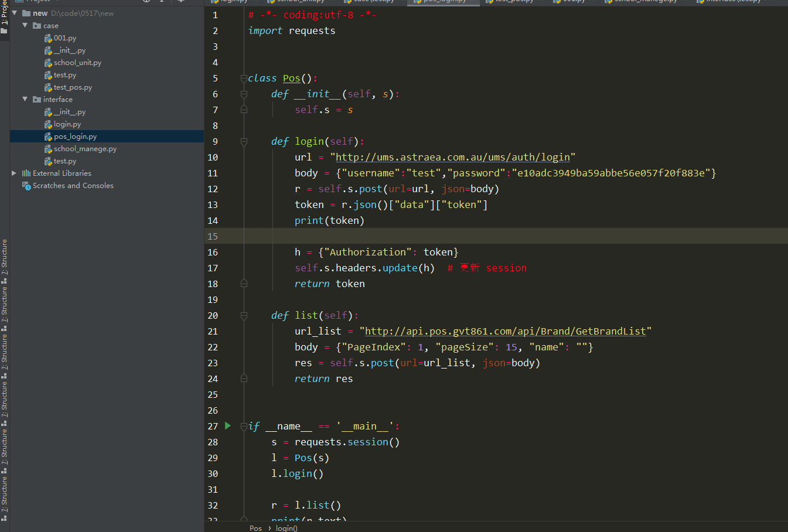Click the Python icon next to login.py

(49, 124)
